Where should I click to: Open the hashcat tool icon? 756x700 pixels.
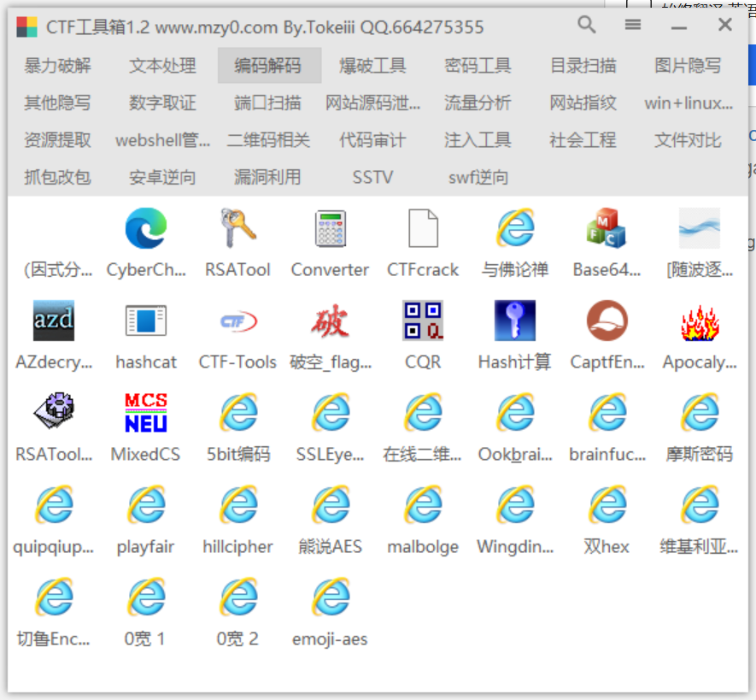[146, 321]
